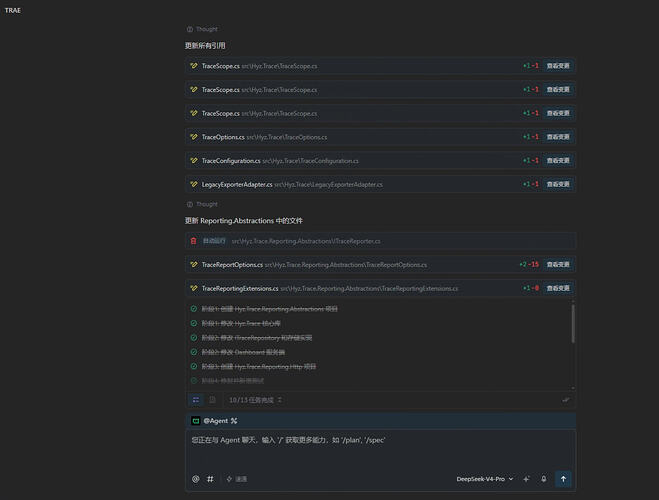Click the microphone voice input icon
The image size is (659, 500).
pos(543,479)
